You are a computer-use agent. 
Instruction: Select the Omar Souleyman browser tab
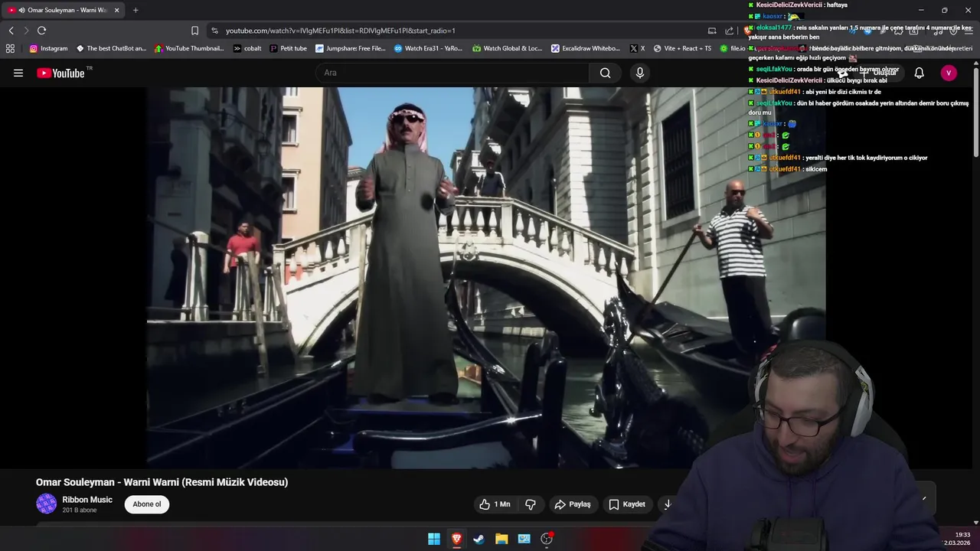[x=64, y=10]
